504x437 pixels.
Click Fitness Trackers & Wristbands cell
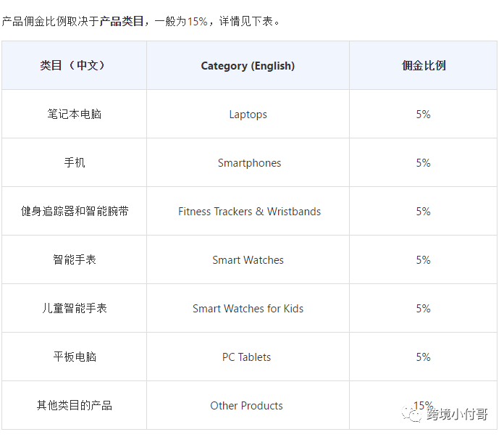(x=248, y=211)
